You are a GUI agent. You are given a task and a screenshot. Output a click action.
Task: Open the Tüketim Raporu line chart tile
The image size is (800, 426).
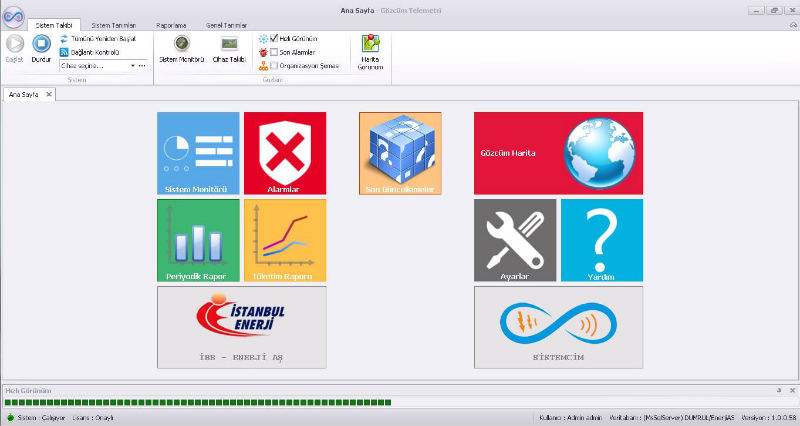coord(285,240)
